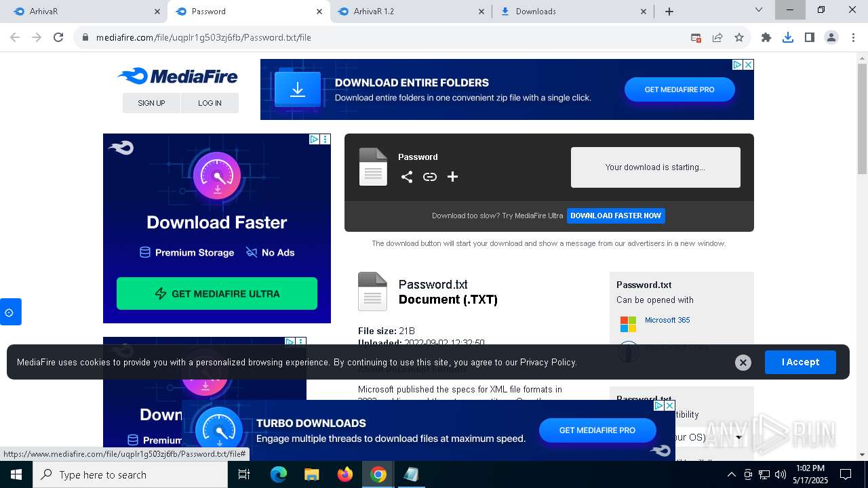Click DOWNLOAD FASTER NOW button
The width and height of the screenshot is (868, 488).
[616, 216]
